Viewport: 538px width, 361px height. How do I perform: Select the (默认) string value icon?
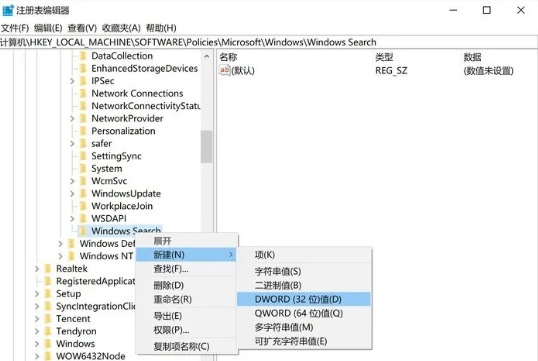(224, 70)
